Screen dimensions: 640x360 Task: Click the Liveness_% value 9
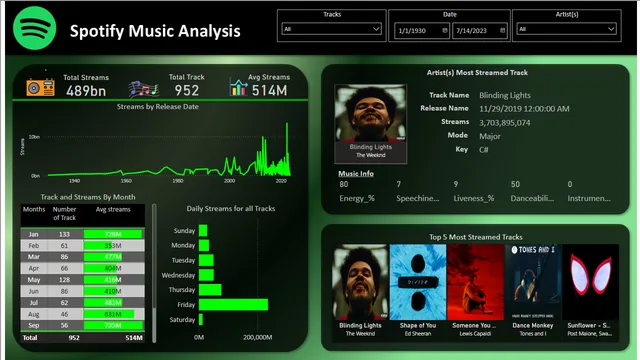click(456, 184)
